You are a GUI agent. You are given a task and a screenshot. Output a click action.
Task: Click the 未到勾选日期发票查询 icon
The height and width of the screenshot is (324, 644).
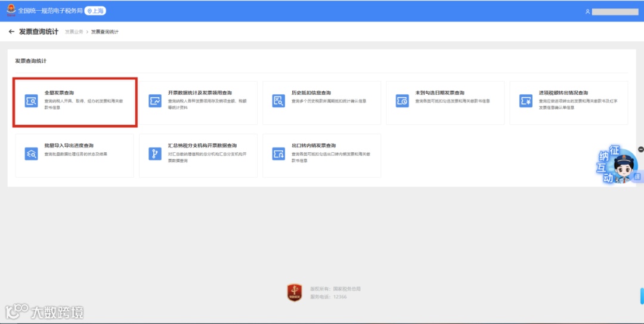point(402,101)
